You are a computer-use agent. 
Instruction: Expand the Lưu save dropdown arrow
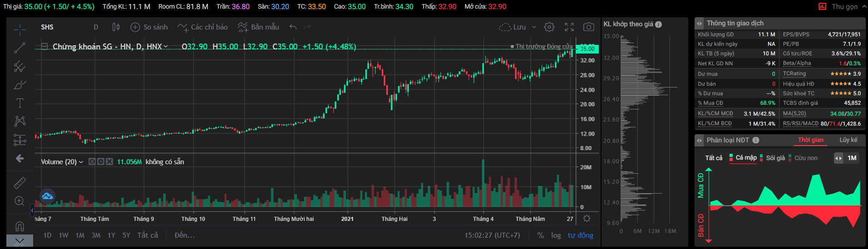tap(534, 27)
